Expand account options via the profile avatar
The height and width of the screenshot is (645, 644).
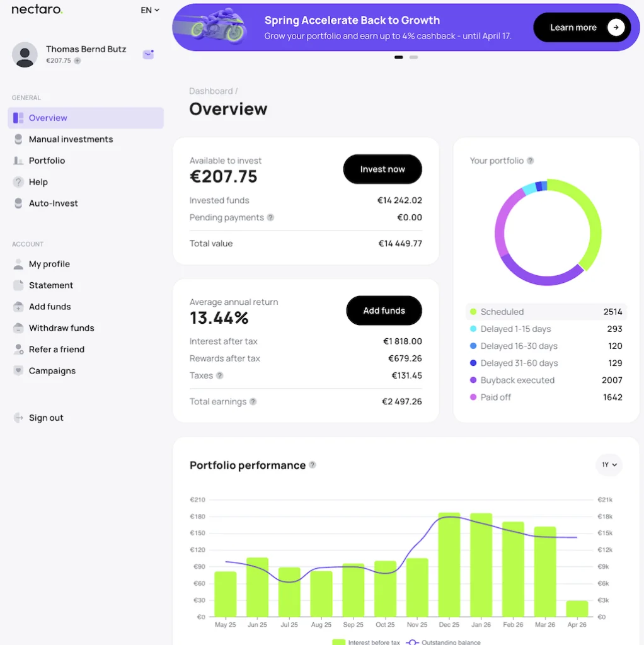click(25, 55)
